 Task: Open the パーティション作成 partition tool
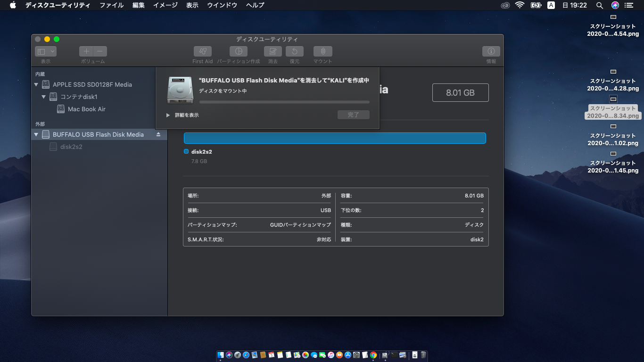coord(239,51)
